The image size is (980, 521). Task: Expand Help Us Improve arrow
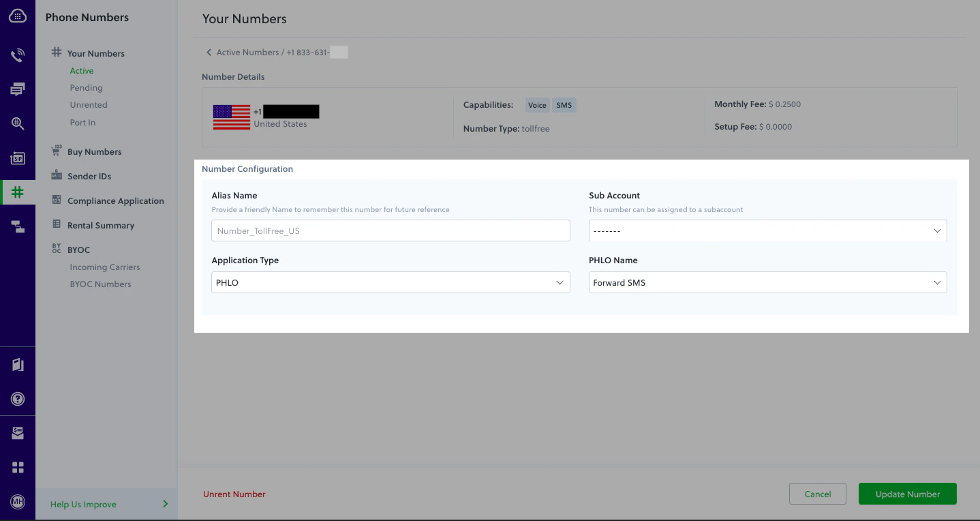click(165, 504)
